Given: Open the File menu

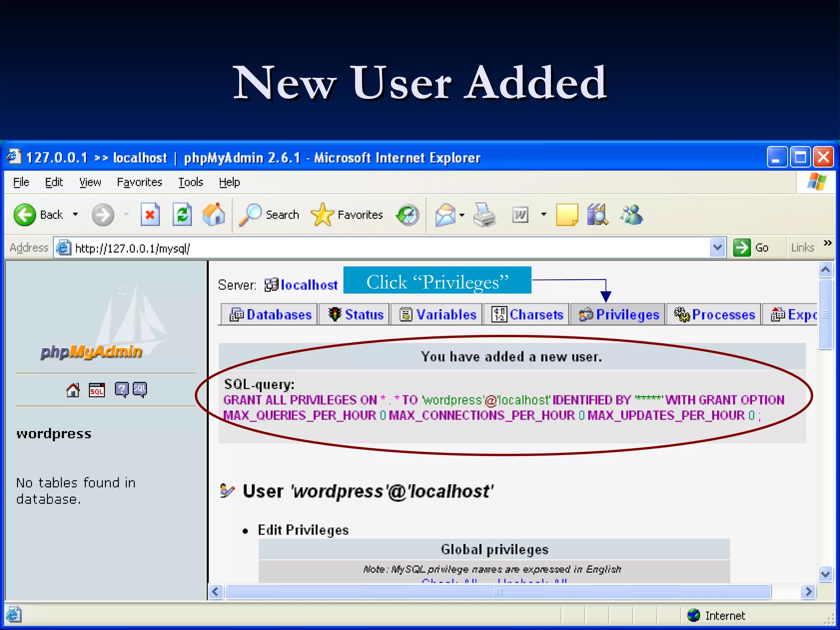Looking at the screenshot, I should 21,182.
